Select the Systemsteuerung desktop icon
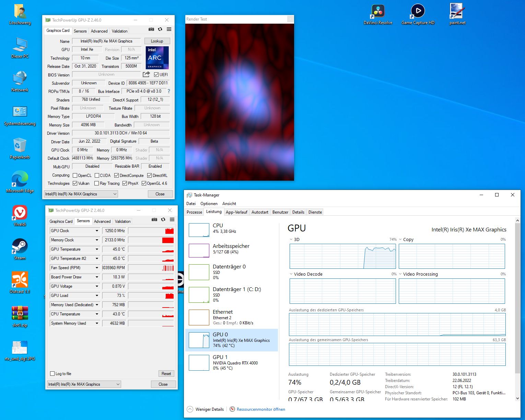The height and width of the screenshot is (420, 525). pos(20,115)
